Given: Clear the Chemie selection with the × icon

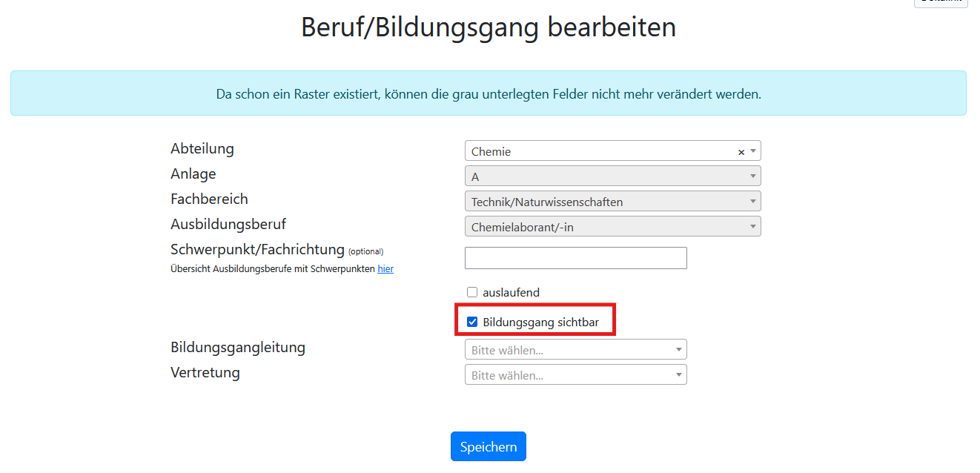Looking at the screenshot, I should [x=741, y=152].
